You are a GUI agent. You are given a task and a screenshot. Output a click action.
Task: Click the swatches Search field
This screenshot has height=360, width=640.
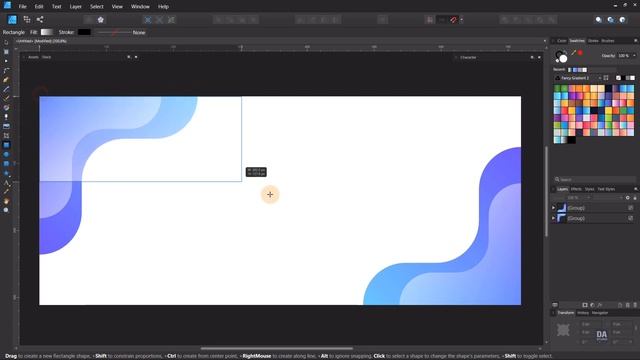[x=594, y=179]
